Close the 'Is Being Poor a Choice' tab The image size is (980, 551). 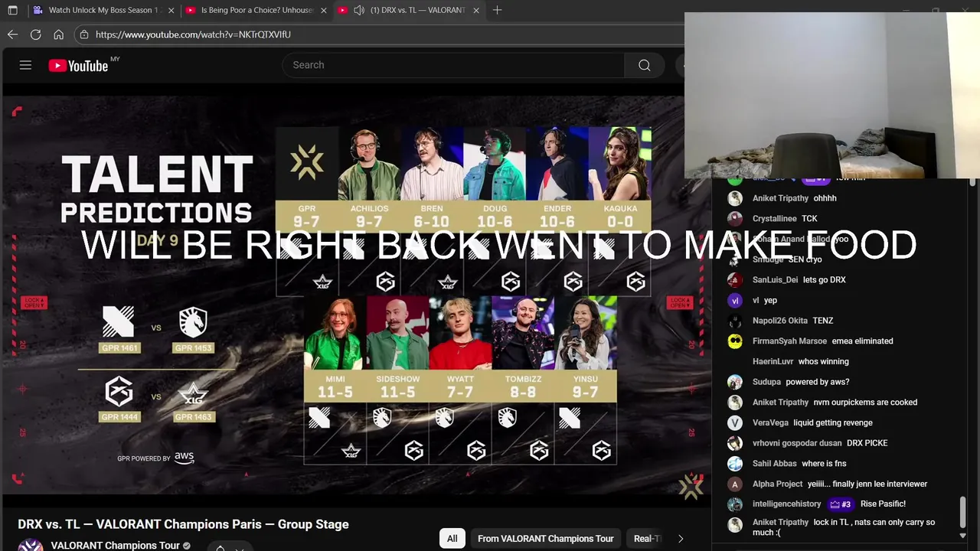coord(324,11)
